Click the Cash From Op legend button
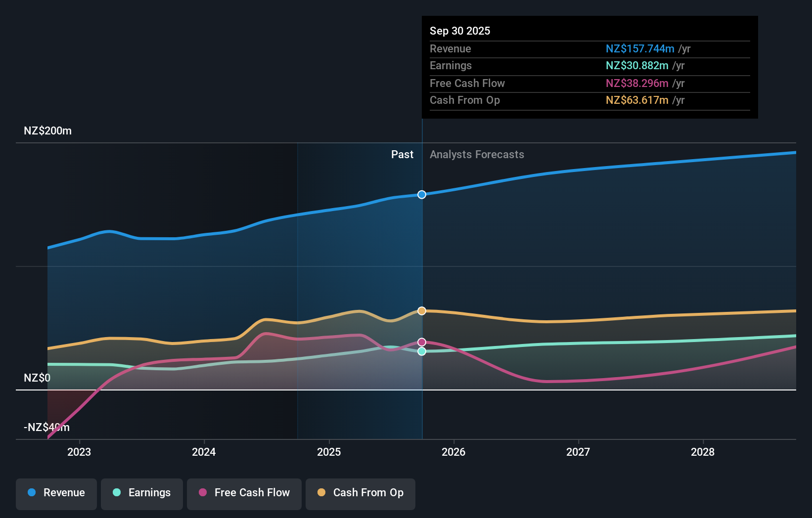The width and height of the screenshot is (812, 518). (x=361, y=493)
